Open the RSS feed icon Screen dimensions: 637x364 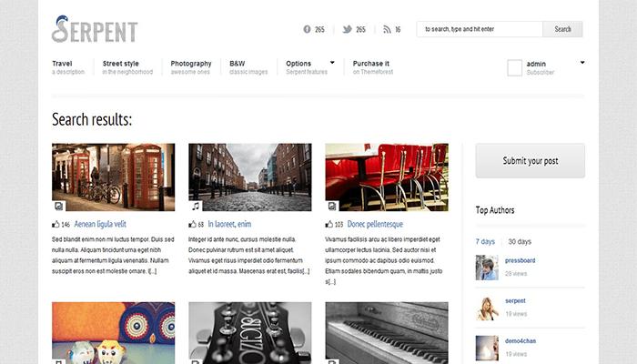[387, 29]
